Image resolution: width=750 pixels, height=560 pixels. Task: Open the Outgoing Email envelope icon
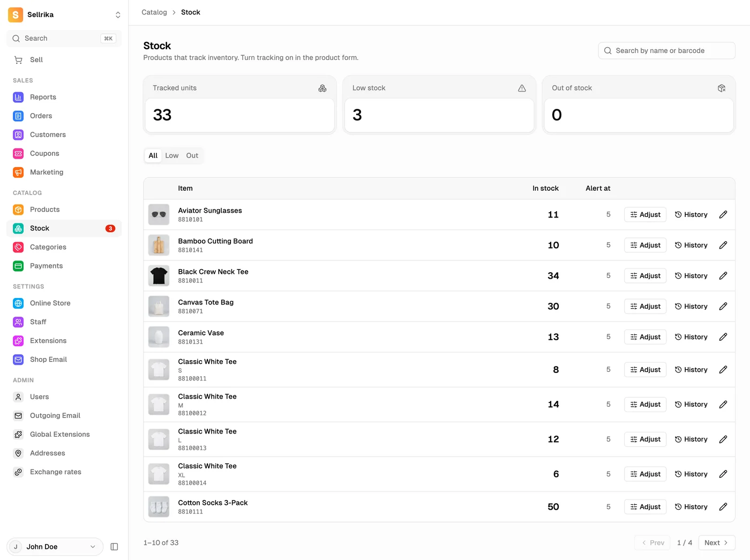point(18,416)
